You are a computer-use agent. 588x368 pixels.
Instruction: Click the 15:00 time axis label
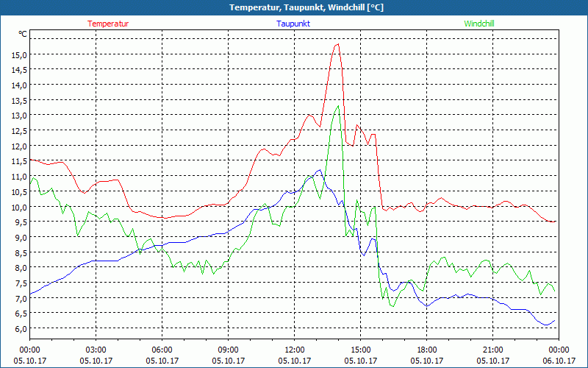360,350
